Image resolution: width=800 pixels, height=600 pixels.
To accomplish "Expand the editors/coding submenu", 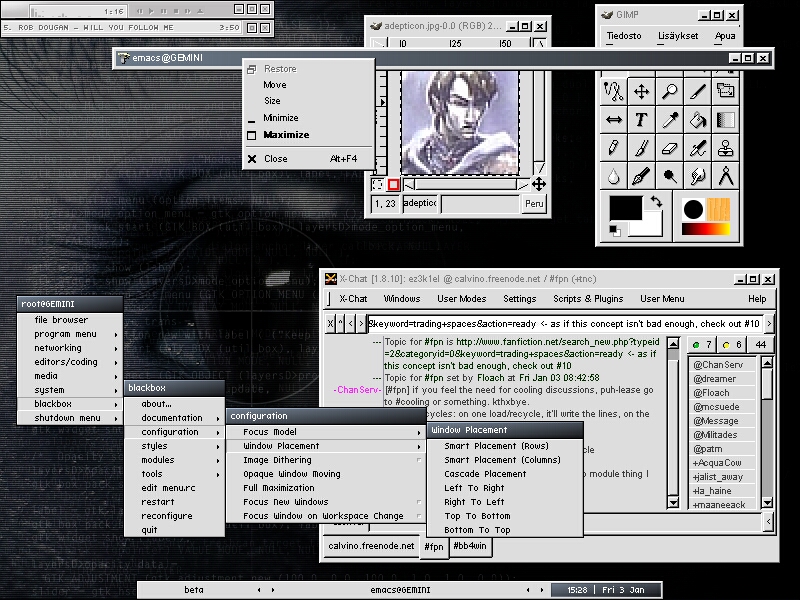I will tap(70, 362).
